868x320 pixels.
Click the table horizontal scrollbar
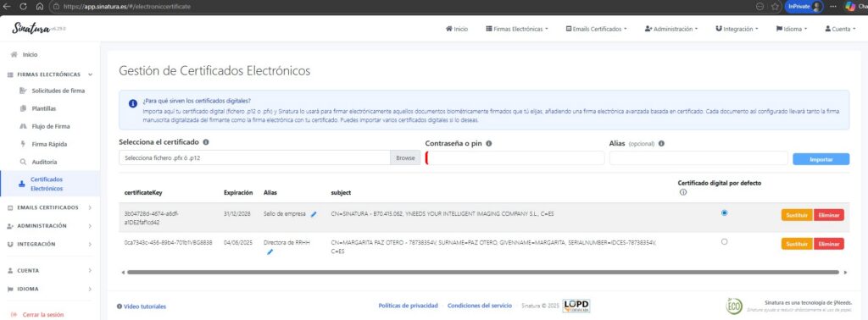click(482, 272)
